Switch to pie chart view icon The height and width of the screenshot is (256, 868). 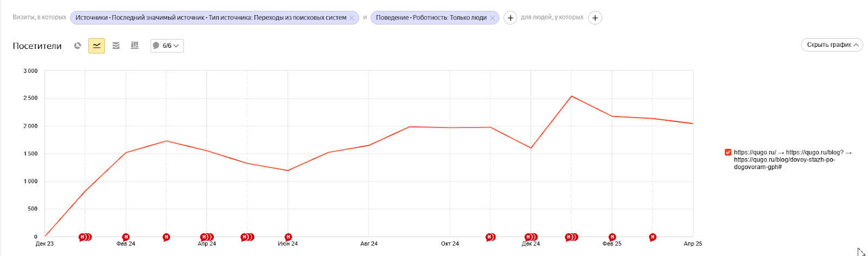[78, 46]
